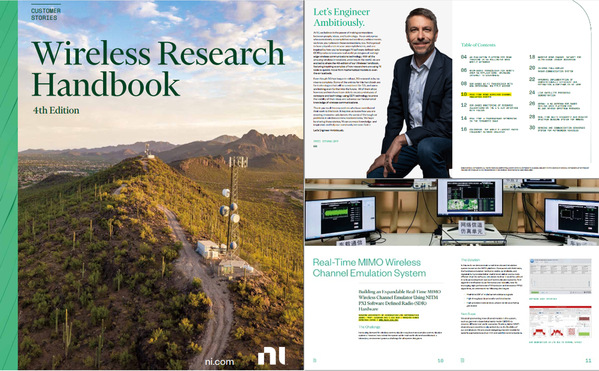Click the yellow highlighted author text

[x=388, y=318]
